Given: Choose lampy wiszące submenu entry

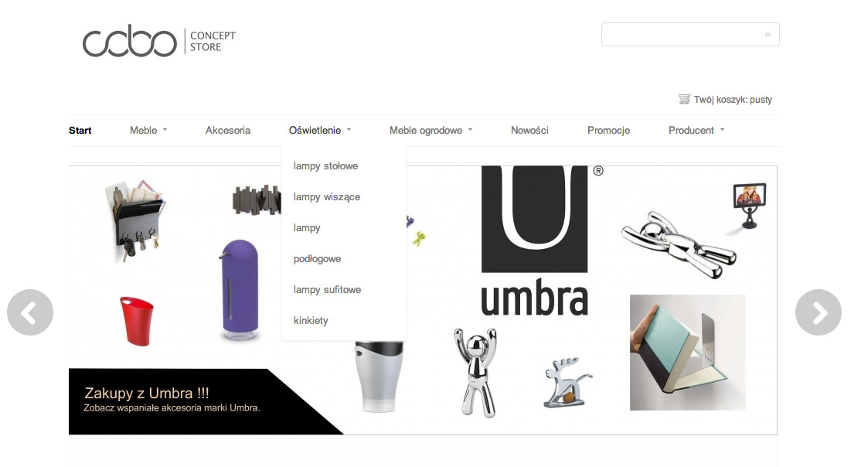Looking at the screenshot, I should (x=327, y=196).
